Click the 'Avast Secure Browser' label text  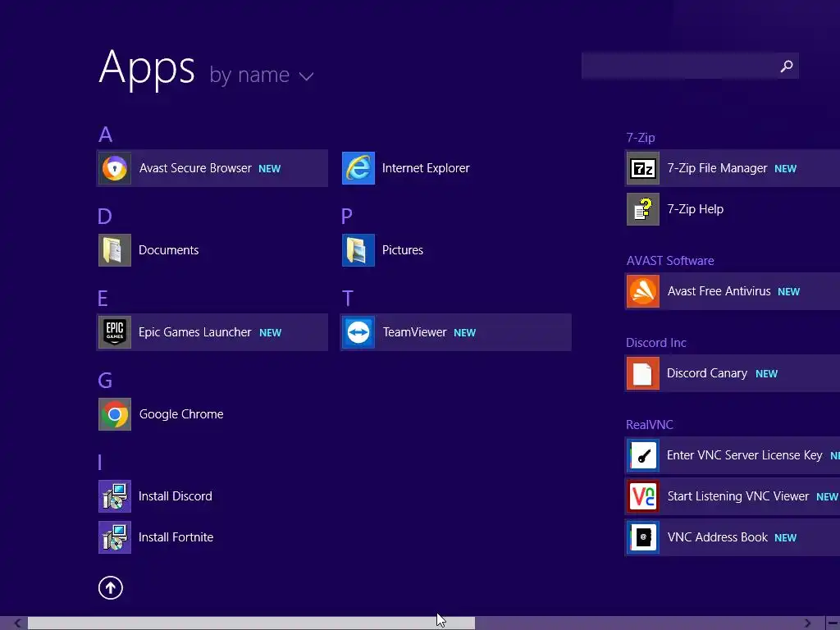point(195,168)
